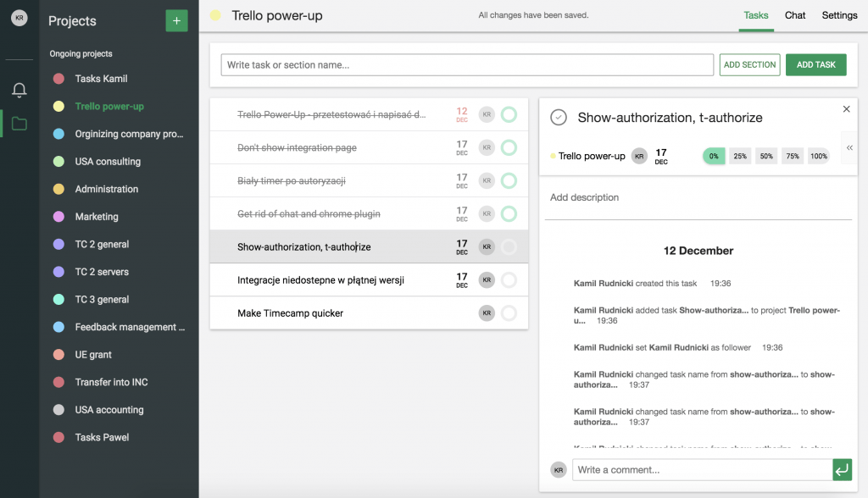
Task: Uncheck completion circle for Don't show integration page
Action: click(509, 147)
